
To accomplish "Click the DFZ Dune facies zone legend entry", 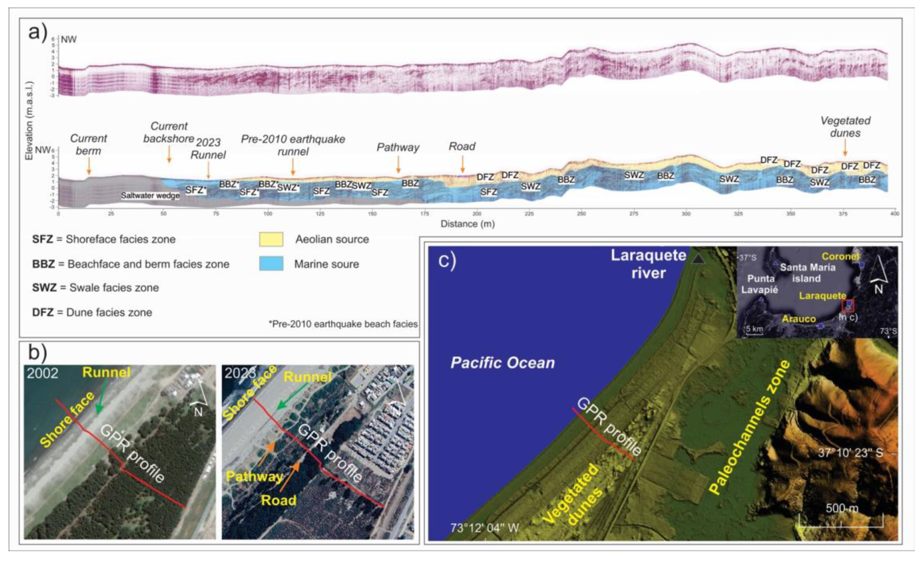I will coord(92,312).
